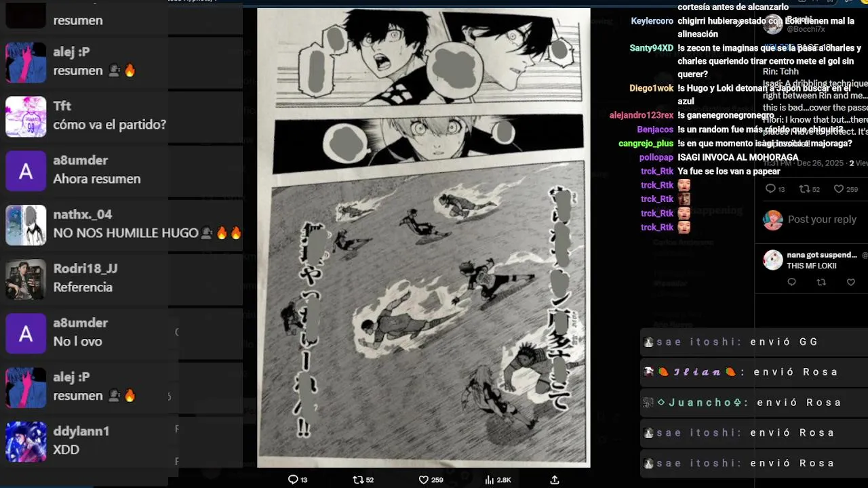The height and width of the screenshot is (488, 868).
Task: Select message 'ISAGI INVOCA AL MOHORAGA'
Action: 738,157
